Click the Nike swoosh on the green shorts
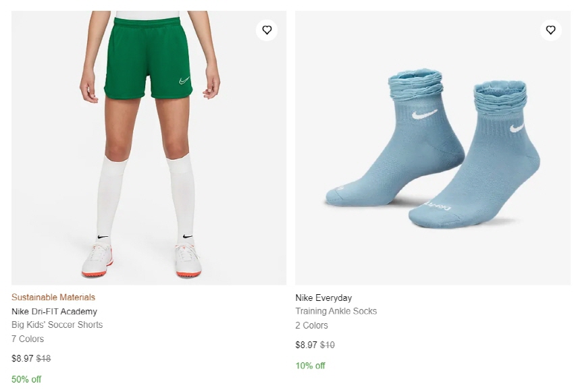The height and width of the screenshot is (392, 574). (184, 80)
